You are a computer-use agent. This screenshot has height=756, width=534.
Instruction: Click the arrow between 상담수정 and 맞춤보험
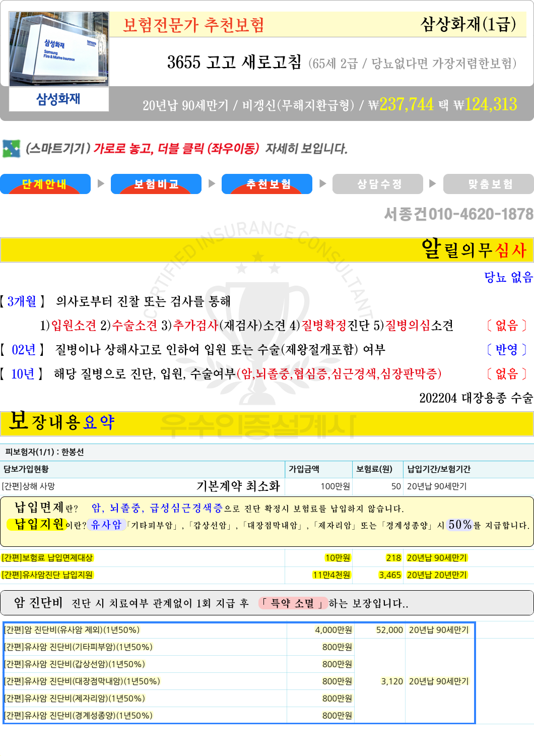[x=432, y=183]
